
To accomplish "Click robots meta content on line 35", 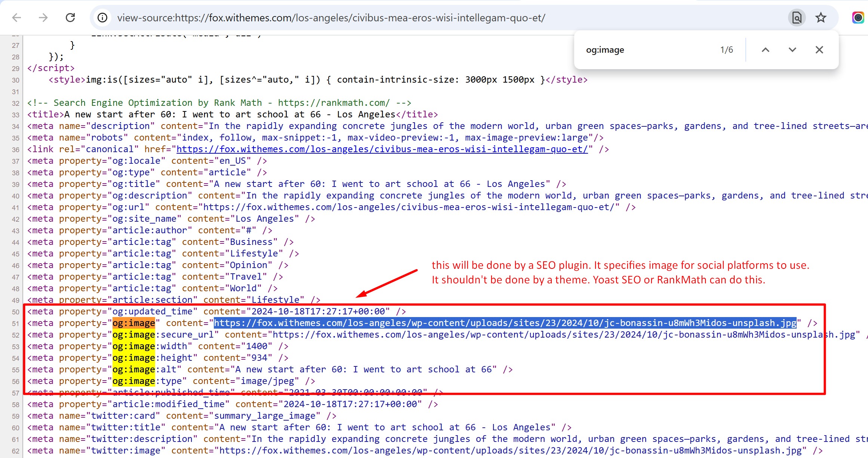I will [x=385, y=138].
